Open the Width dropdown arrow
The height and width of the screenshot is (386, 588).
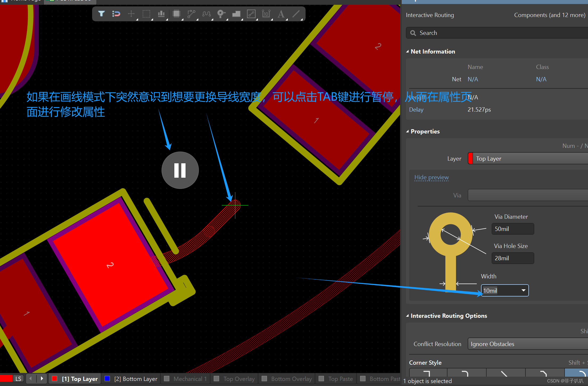coord(523,290)
